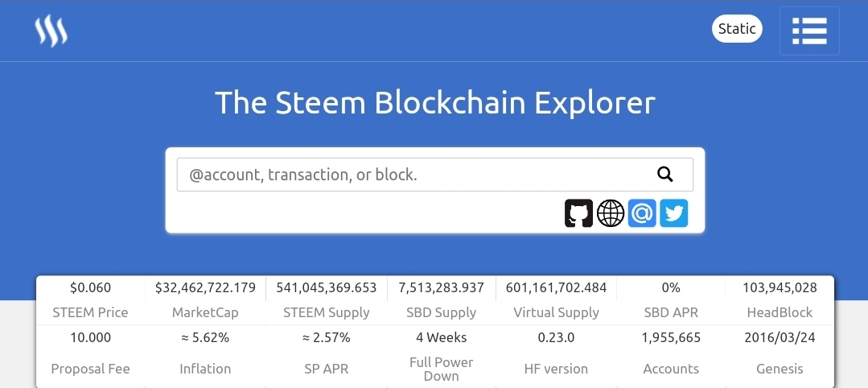Click the Accounts count 1,955,665
The height and width of the screenshot is (388, 868).
[671, 337]
